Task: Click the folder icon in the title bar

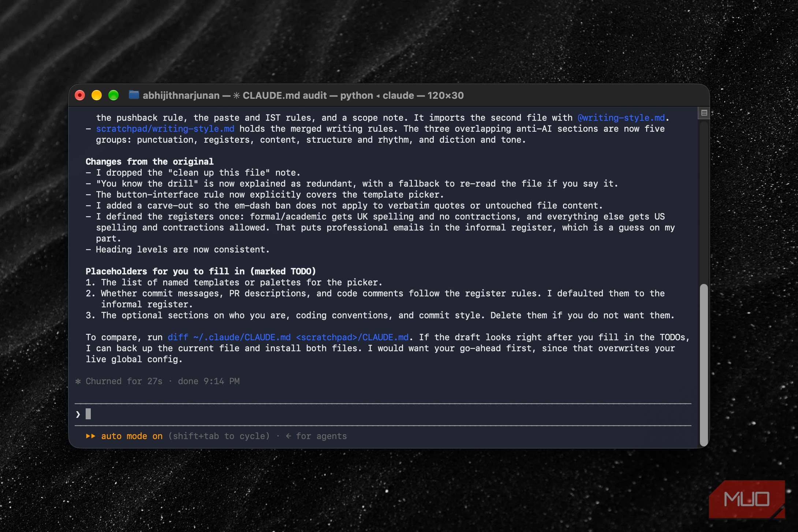Action: (x=134, y=95)
